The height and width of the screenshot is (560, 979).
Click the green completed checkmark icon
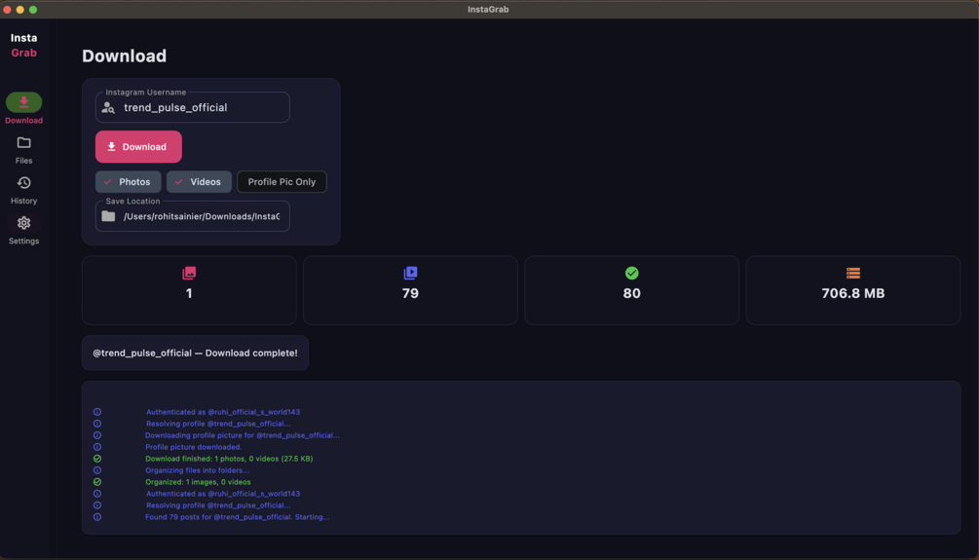point(632,273)
